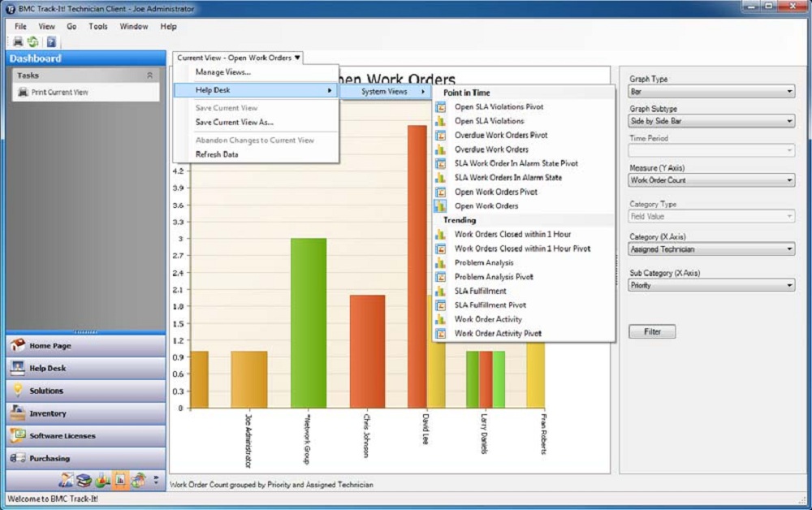
Task: Collapse the Tasks panel using its chevron
Action: [x=149, y=76]
